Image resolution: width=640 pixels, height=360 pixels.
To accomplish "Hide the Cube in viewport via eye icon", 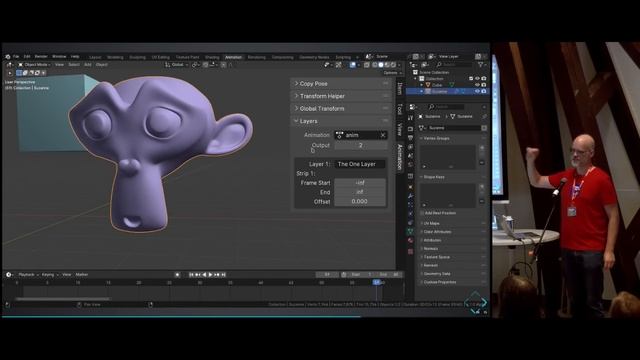I will (x=477, y=85).
